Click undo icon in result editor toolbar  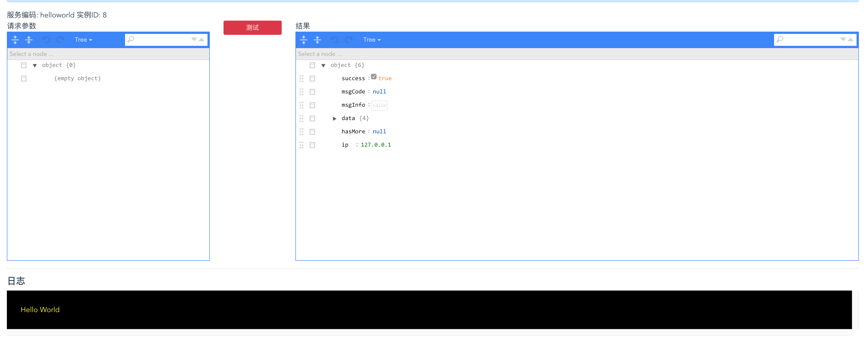334,40
